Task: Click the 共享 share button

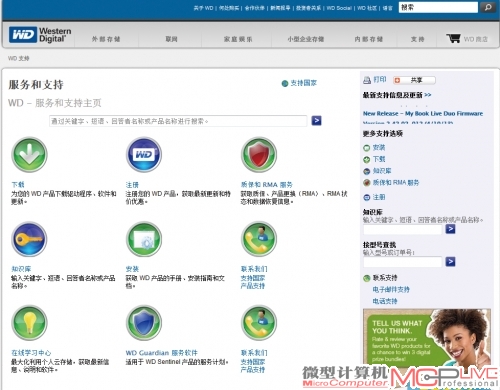Action: coord(414,80)
